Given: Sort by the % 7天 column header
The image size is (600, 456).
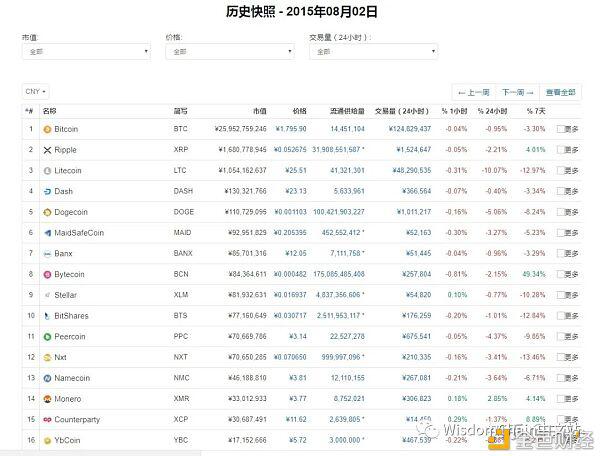Looking at the screenshot, I should point(536,111).
